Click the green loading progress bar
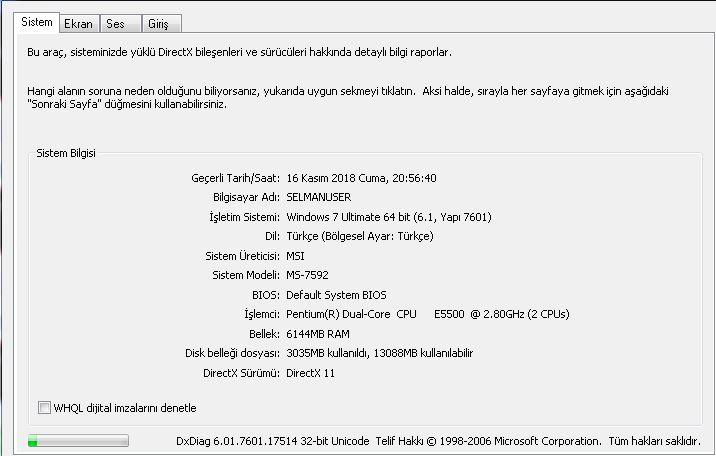Screen dimensions: 716x456 [x=78, y=440]
